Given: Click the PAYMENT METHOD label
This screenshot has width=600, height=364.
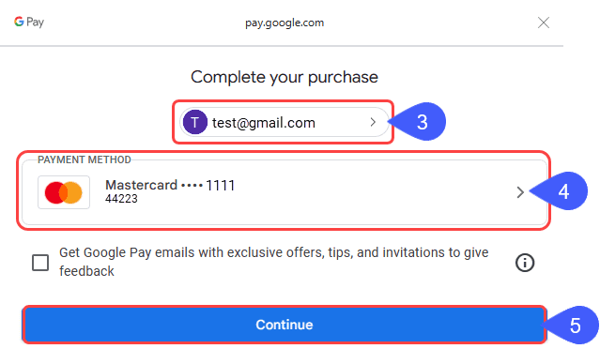Looking at the screenshot, I should click(85, 159).
